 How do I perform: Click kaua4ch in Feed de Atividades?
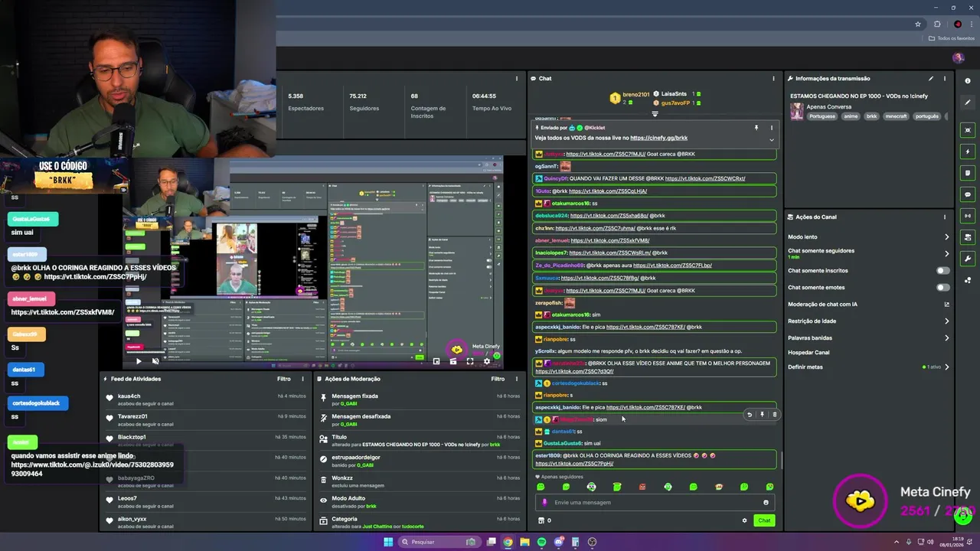pyautogui.click(x=129, y=396)
